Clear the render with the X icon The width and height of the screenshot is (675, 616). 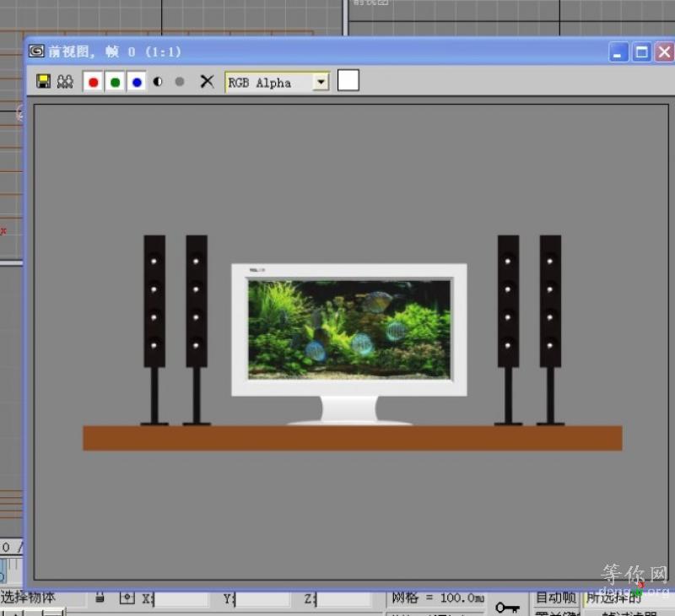point(207,82)
